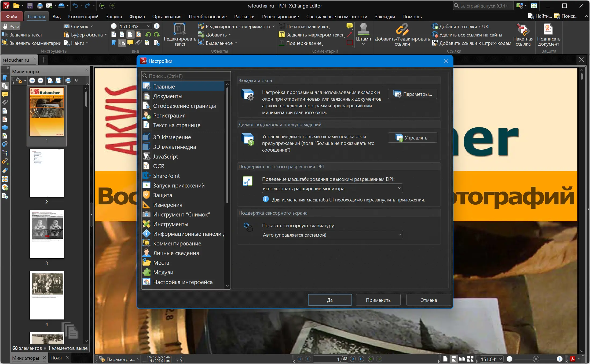Click the Print icon in title bar
The image size is (590, 364).
pos(40,6)
